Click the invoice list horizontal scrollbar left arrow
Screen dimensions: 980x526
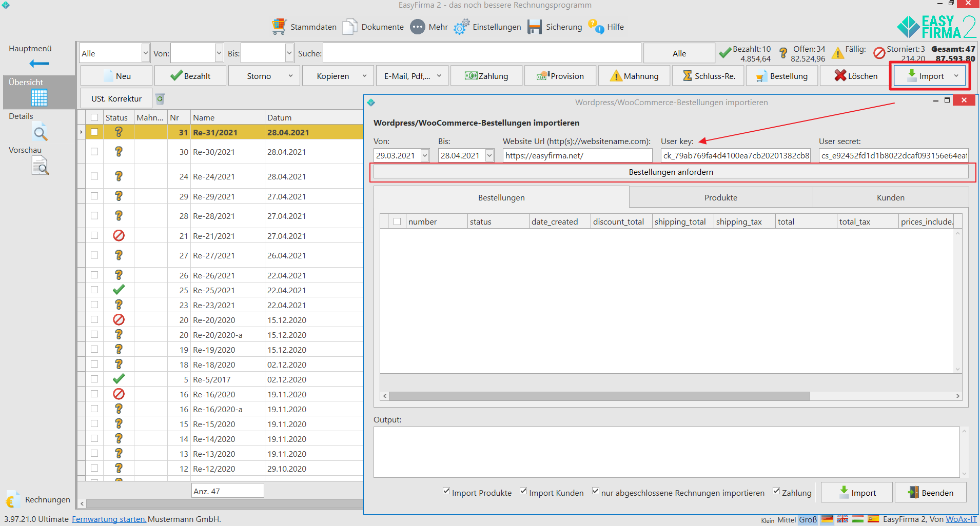(82, 503)
